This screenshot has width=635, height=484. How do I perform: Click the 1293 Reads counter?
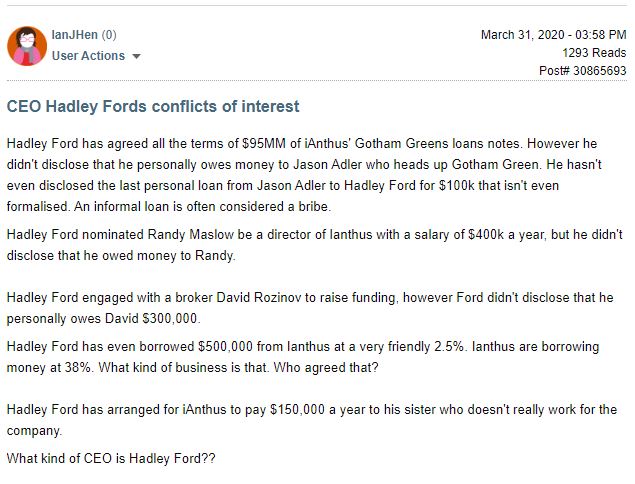594,53
